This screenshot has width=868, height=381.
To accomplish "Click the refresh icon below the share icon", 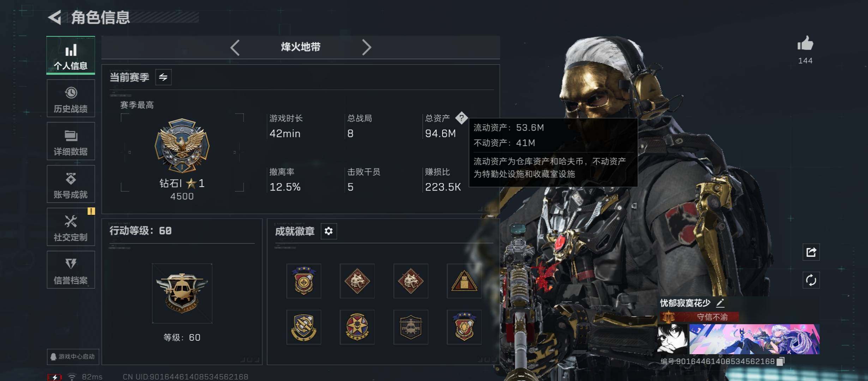I will coord(811,280).
